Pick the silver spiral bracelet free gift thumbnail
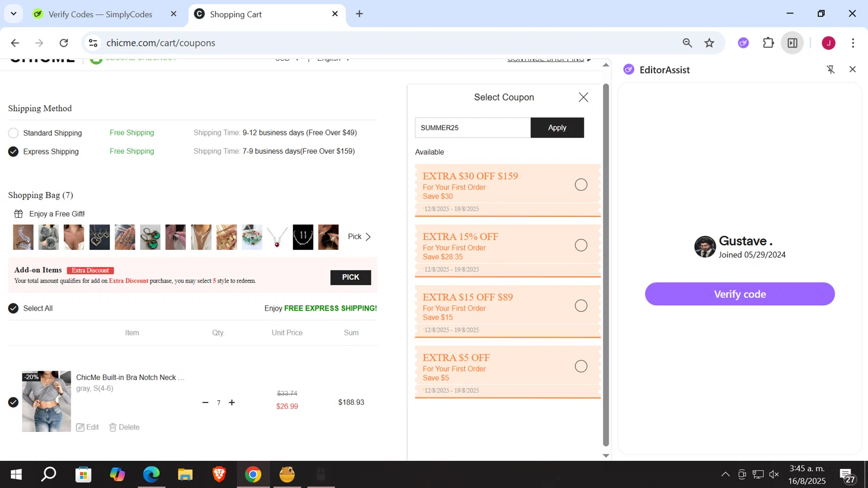Screen dimensions: 868x488 point(23,237)
